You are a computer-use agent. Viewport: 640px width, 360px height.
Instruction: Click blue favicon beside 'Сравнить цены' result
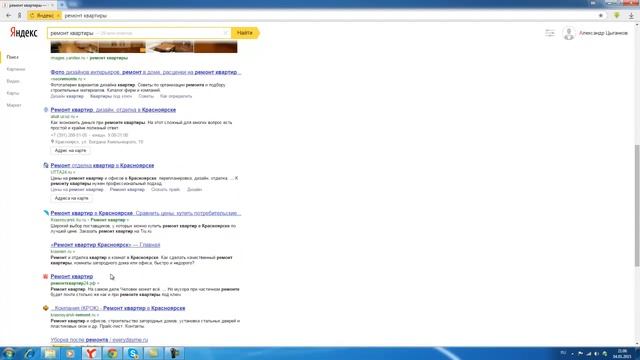click(x=46, y=213)
